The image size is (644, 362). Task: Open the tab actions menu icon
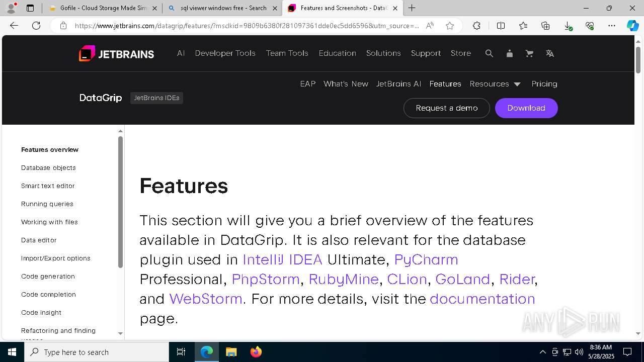(x=30, y=8)
